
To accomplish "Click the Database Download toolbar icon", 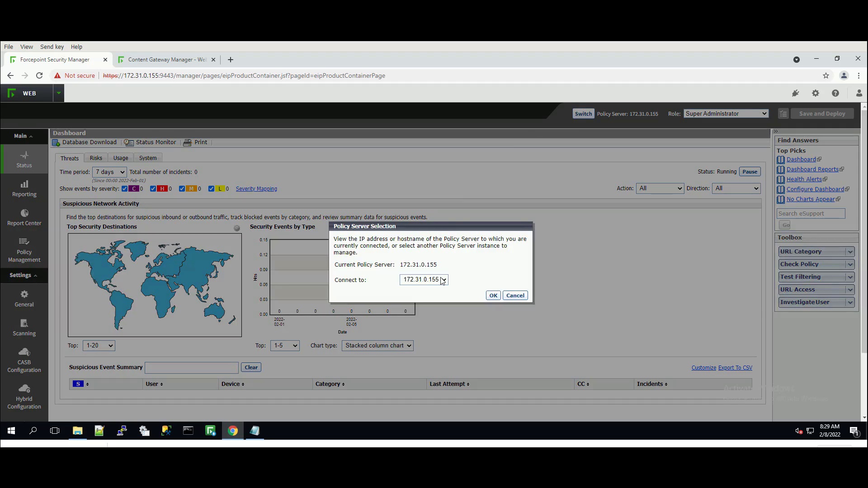I will click(x=56, y=143).
